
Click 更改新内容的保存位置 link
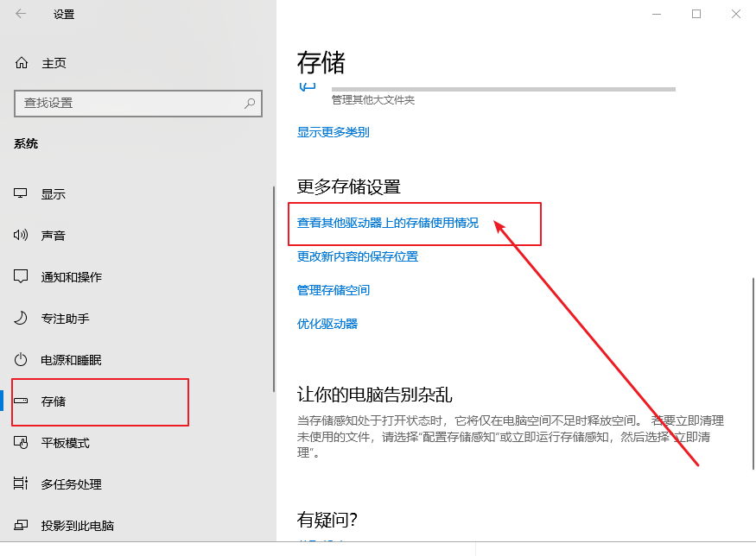[x=356, y=256]
